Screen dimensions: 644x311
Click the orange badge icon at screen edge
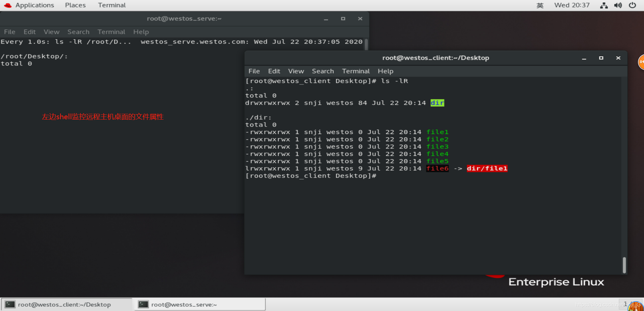click(x=641, y=62)
